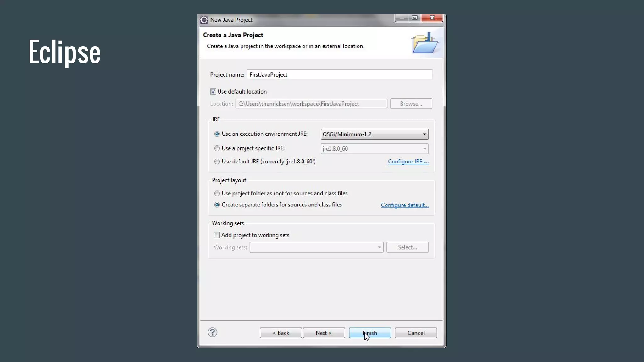644x362 pixels.
Task: Go to the next wizard page
Action: coord(324,333)
